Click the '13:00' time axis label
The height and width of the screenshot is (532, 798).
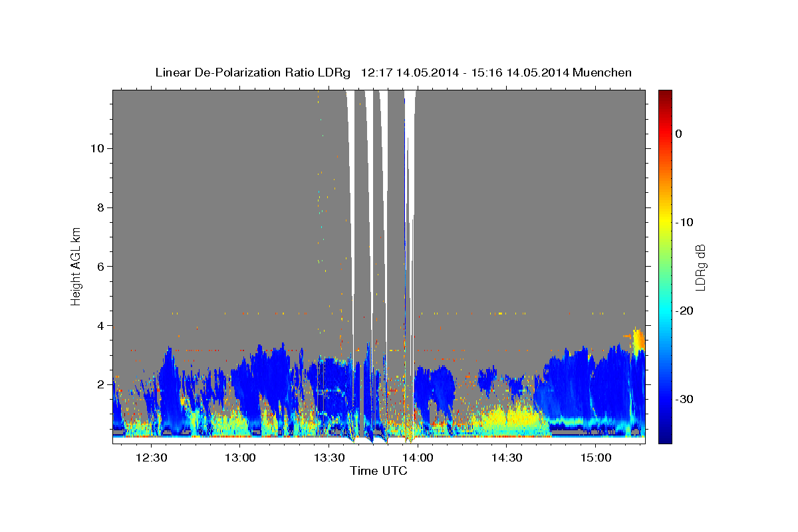240,458
